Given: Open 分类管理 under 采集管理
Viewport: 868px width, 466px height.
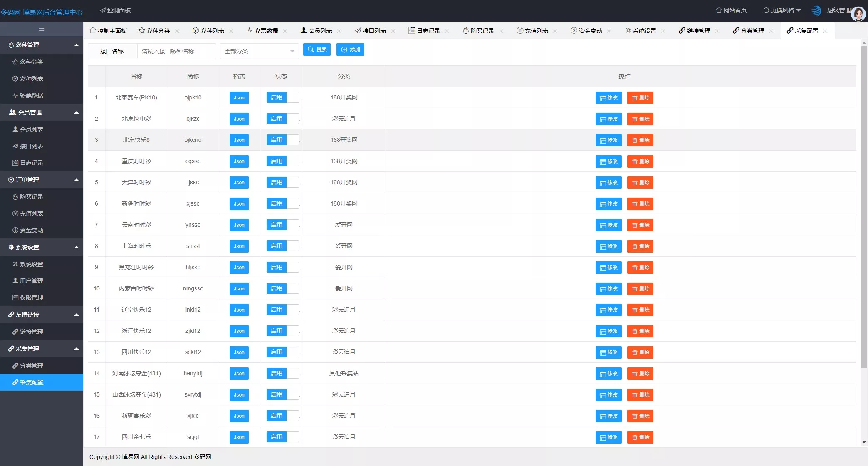Looking at the screenshot, I should [32, 366].
